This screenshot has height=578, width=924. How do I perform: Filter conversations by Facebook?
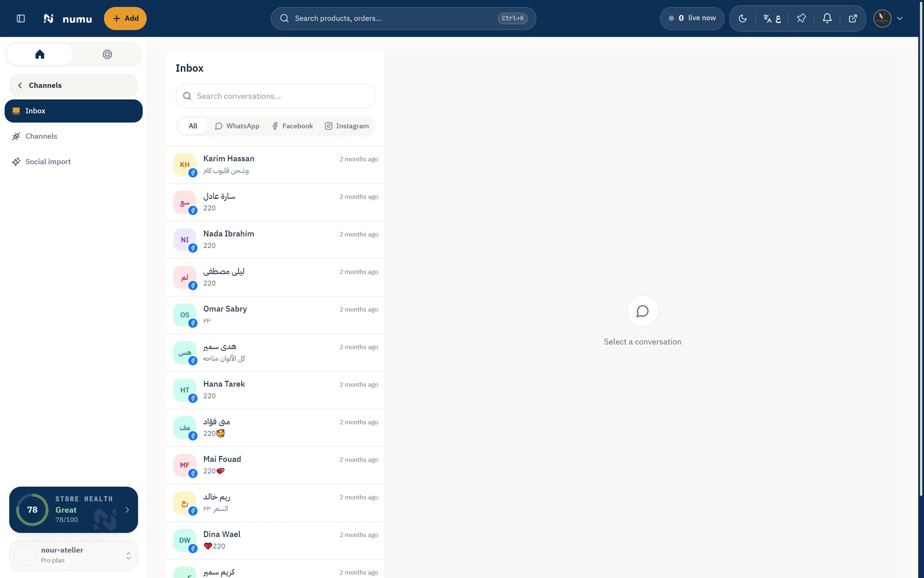click(x=292, y=126)
